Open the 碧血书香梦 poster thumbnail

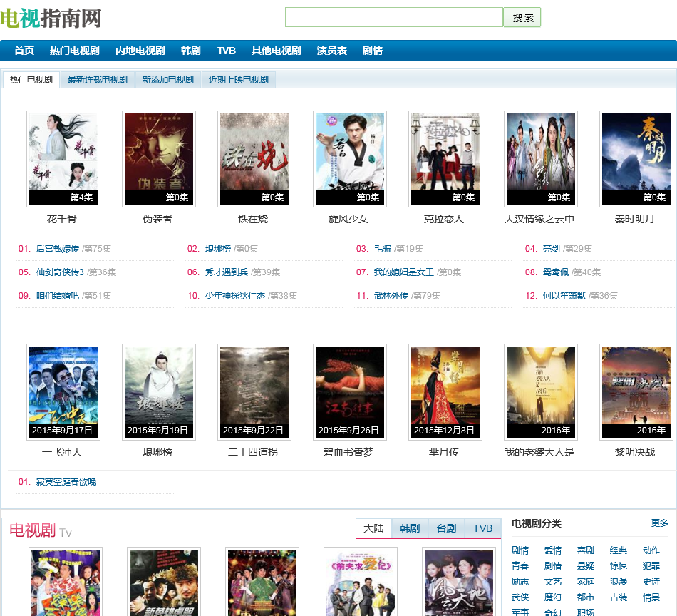click(x=350, y=392)
